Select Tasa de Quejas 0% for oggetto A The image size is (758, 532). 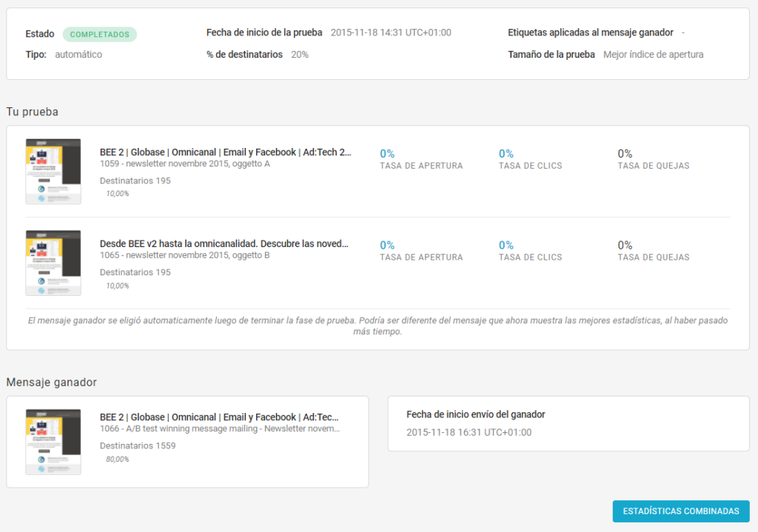625,154
